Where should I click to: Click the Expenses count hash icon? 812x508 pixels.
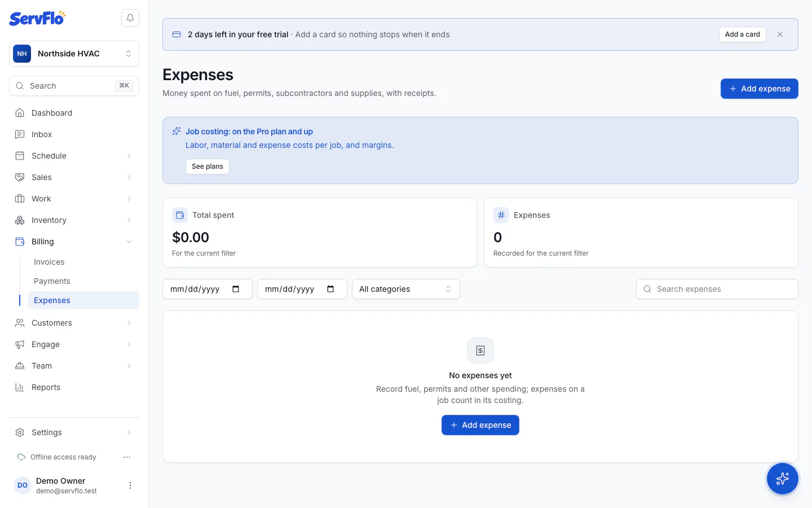(501, 215)
